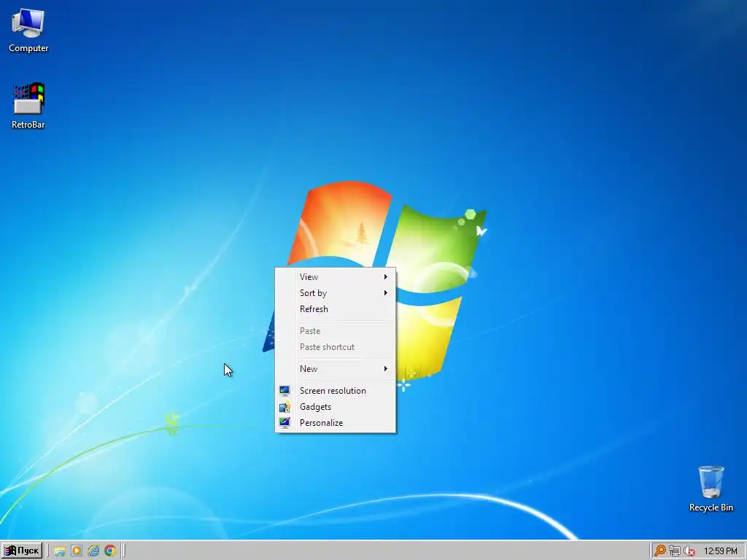Launch Internet Explorer from quick launch
The image size is (747, 560).
(93, 551)
